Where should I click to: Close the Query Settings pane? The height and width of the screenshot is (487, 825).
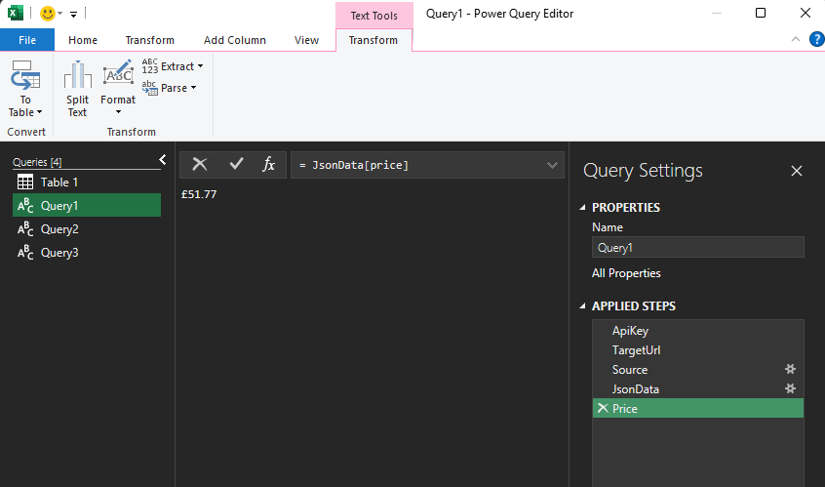click(797, 171)
